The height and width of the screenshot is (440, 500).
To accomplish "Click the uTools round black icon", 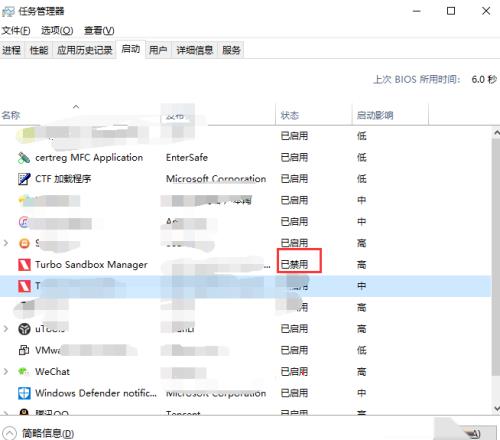I will point(24,329).
